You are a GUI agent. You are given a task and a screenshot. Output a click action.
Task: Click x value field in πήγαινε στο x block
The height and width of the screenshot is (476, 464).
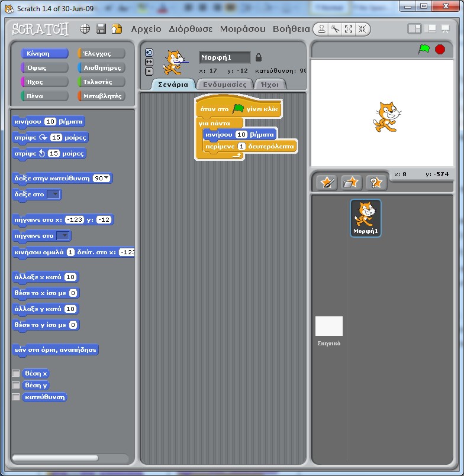[75, 219]
